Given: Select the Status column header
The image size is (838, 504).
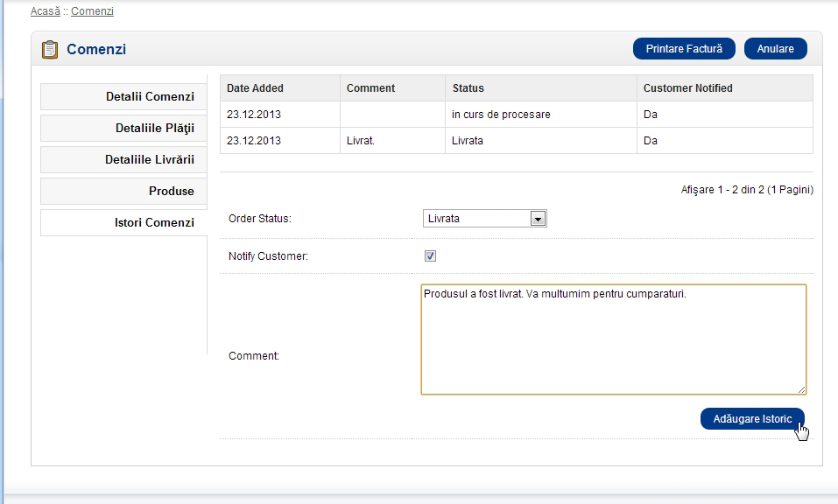Looking at the screenshot, I should coord(468,88).
